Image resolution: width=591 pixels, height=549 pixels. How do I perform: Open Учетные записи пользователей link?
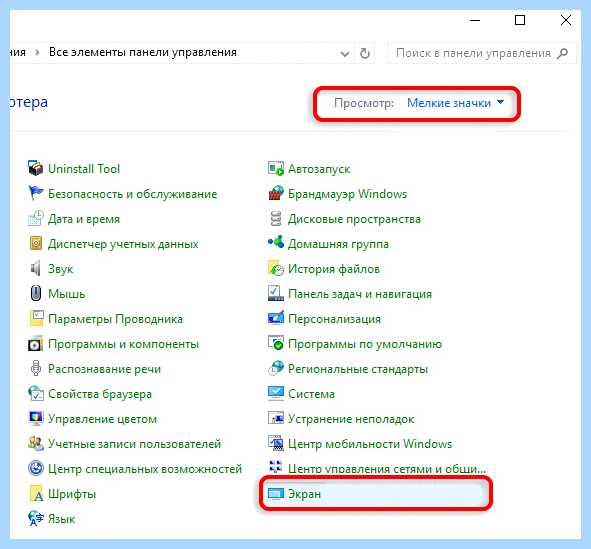pos(135,443)
